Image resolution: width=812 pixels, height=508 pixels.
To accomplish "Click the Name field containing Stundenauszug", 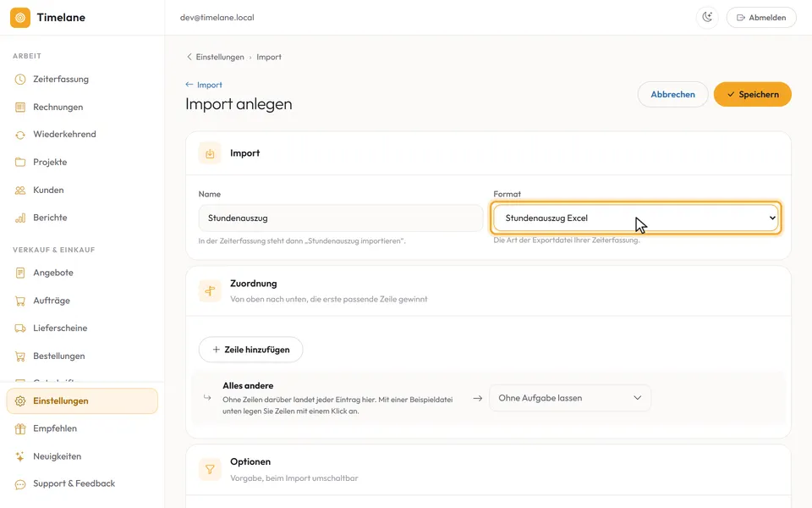I will (341, 218).
